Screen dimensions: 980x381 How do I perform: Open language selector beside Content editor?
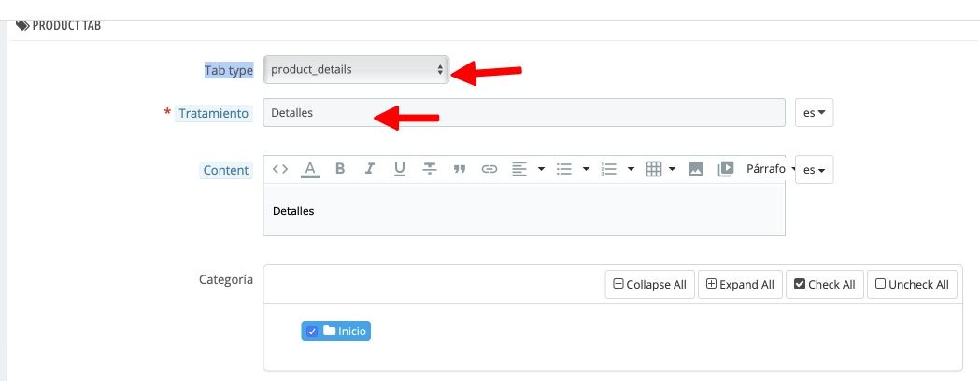click(814, 169)
